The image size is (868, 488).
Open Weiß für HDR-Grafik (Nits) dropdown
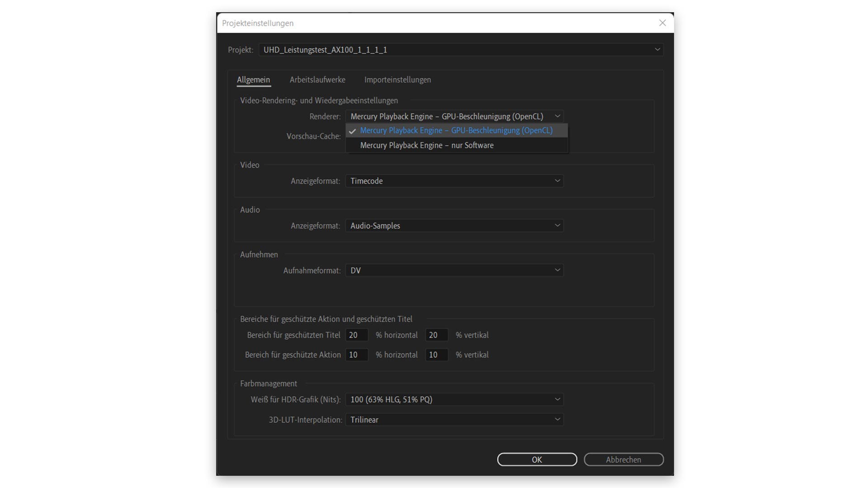click(454, 399)
